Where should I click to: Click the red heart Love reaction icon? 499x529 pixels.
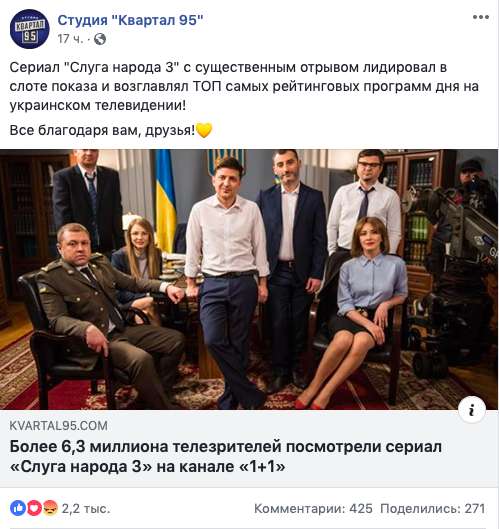[34, 508]
